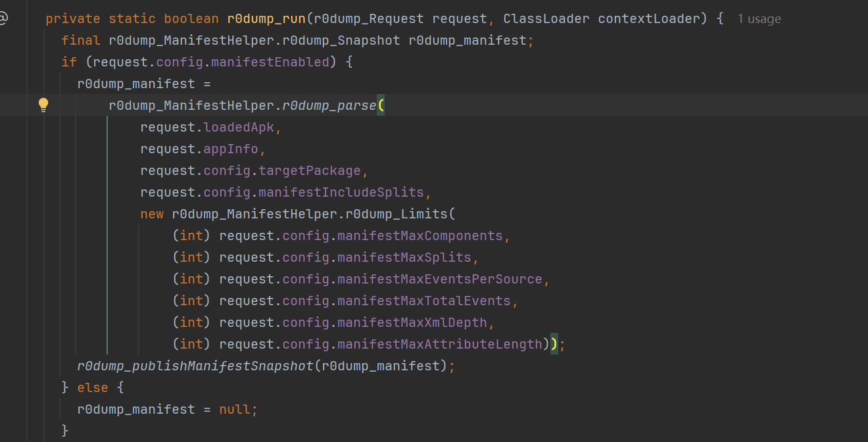
Task: Click the else keyword
Action: point(93,387)
